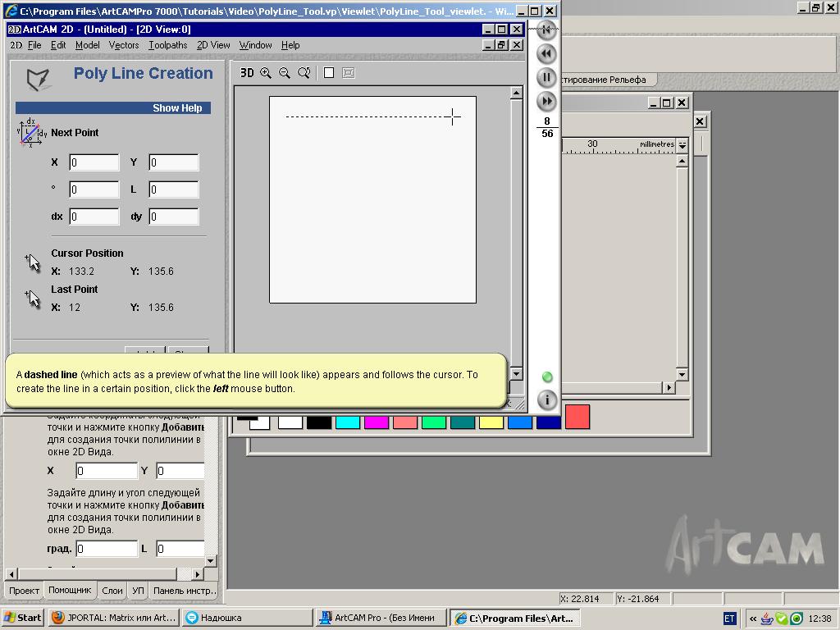The width and height of the screenshot is (840, 630).
Task: Switch to JPORTAL Firefox taskbar button
Action: pos(114,618)
